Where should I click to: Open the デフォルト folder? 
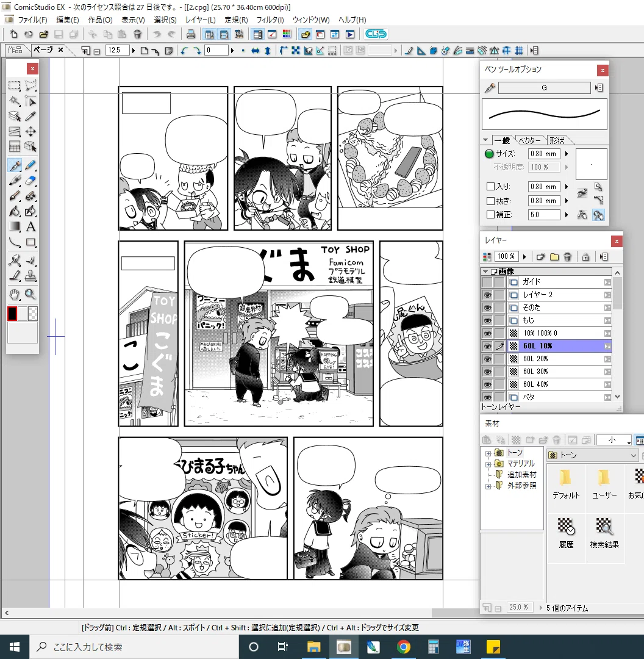566,484
